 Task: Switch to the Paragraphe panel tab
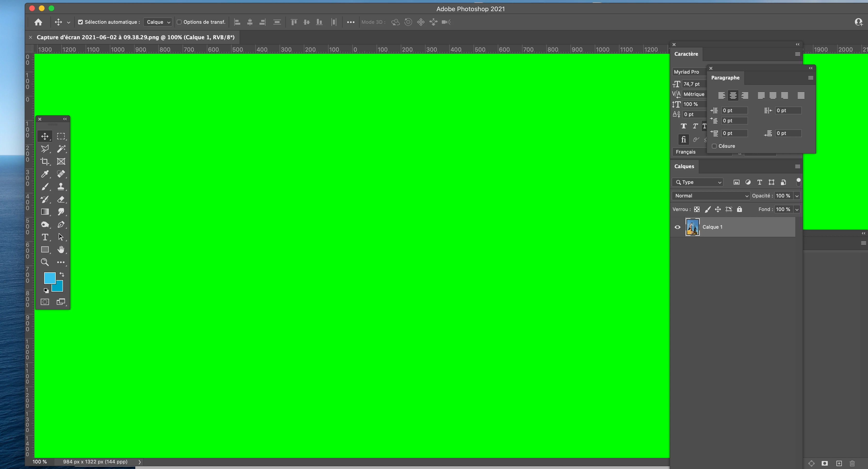pyautogui.click(x=725, y=78)
